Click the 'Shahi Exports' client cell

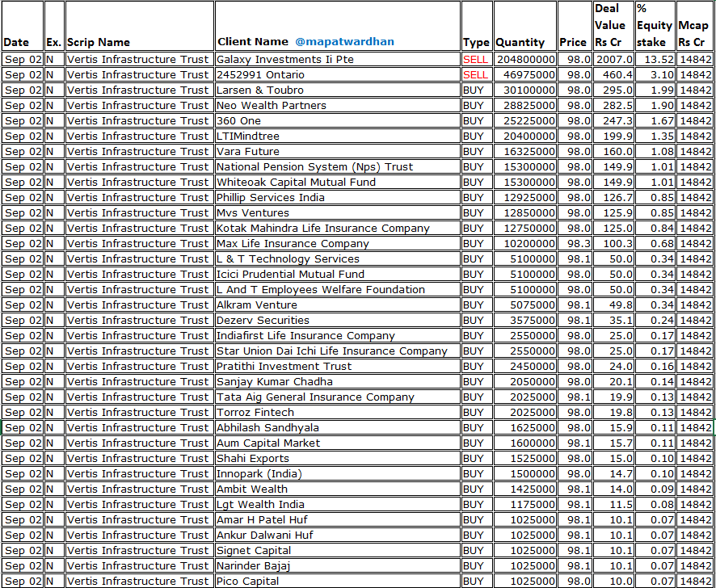pos(338,458)
